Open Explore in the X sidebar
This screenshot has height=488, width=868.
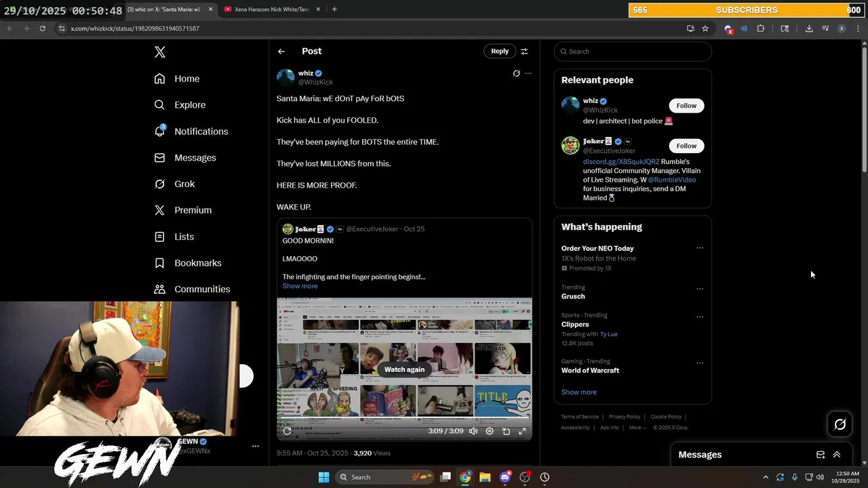(180, 105)
